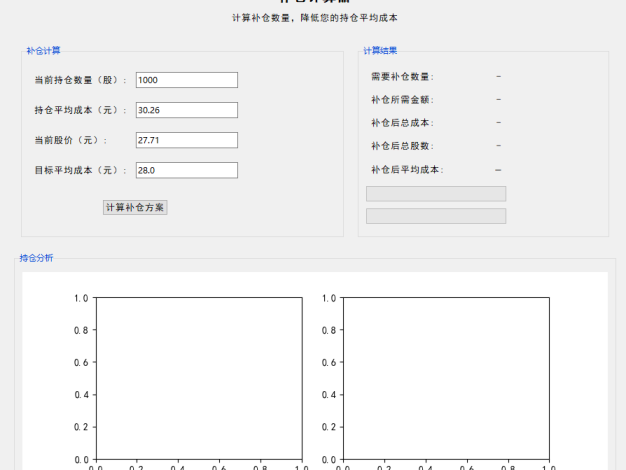Click the 持仓平均成本 input field showing 30.26

tap(186, 110)
